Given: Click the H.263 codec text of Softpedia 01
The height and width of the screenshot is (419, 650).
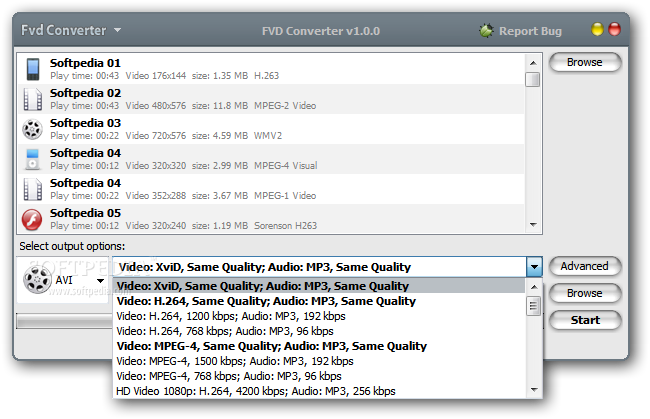Looking at the screenshot, I should click(x=267, y=76).
